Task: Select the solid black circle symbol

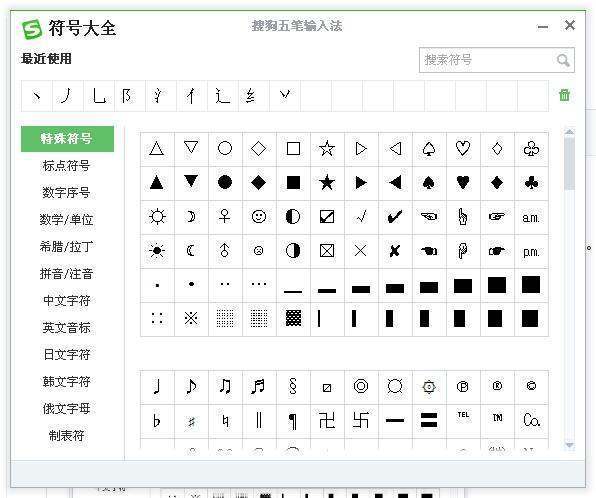Action: pos(225,183)
